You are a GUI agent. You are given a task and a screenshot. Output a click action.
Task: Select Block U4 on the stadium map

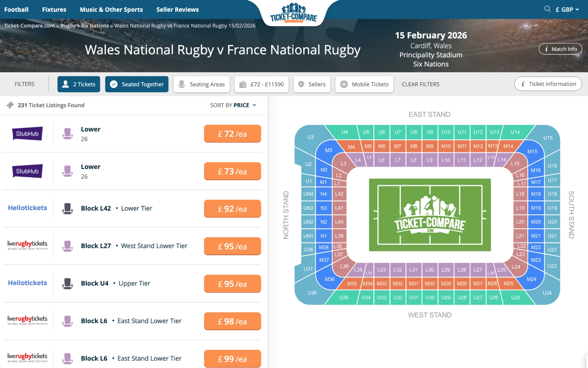click(345, 132)
